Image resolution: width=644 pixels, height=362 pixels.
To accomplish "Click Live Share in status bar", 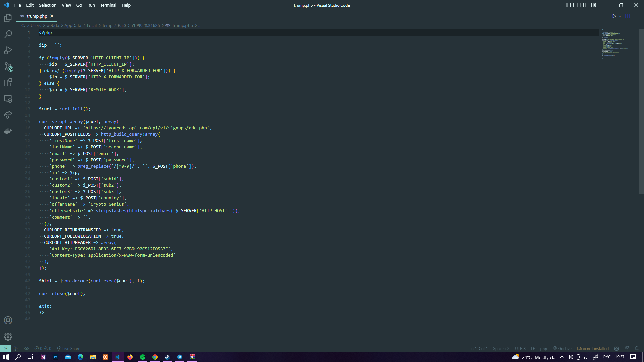I will tap(69, 348).
